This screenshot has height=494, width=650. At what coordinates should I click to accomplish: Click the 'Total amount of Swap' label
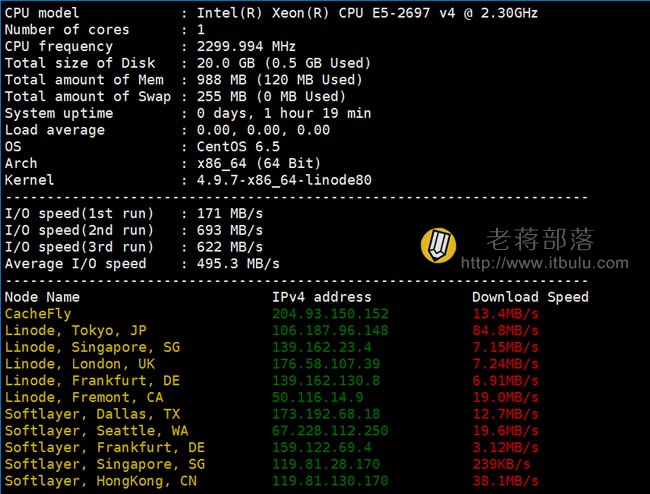coord(87,97)
